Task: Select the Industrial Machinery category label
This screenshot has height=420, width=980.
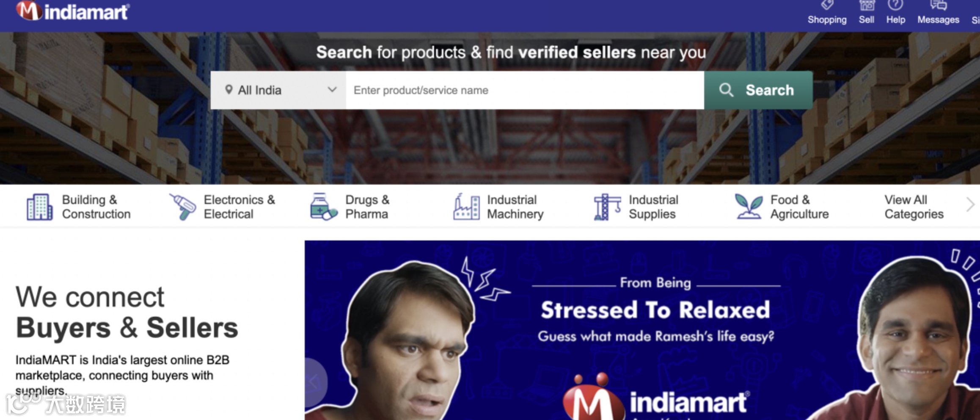Action: (515, 207)
